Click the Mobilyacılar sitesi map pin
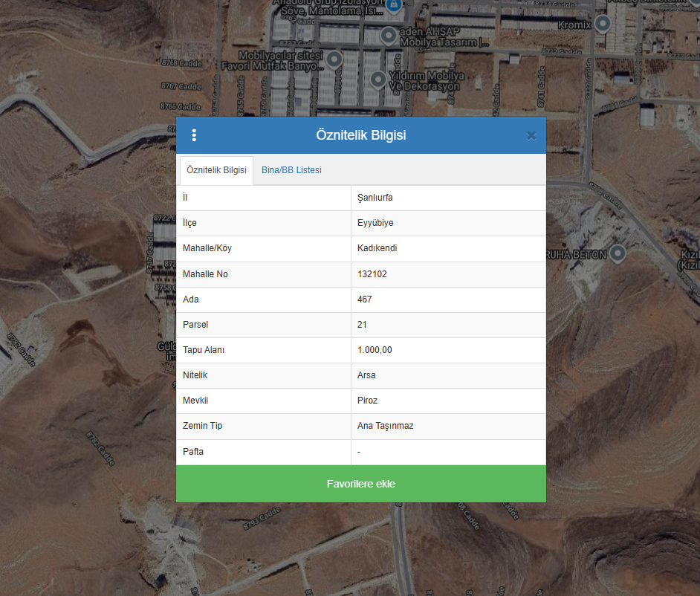The height and width of the screenshot is (596, 700). tap(334, 57)
